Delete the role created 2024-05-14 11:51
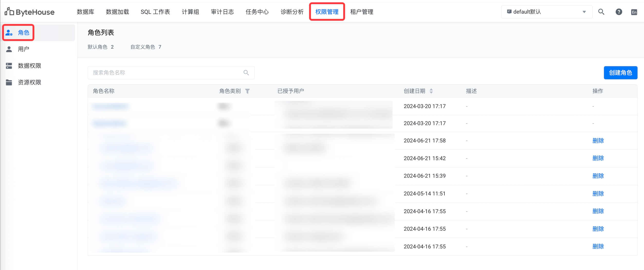This screenshot has width=644, height=270. click(x=598, y=194)
